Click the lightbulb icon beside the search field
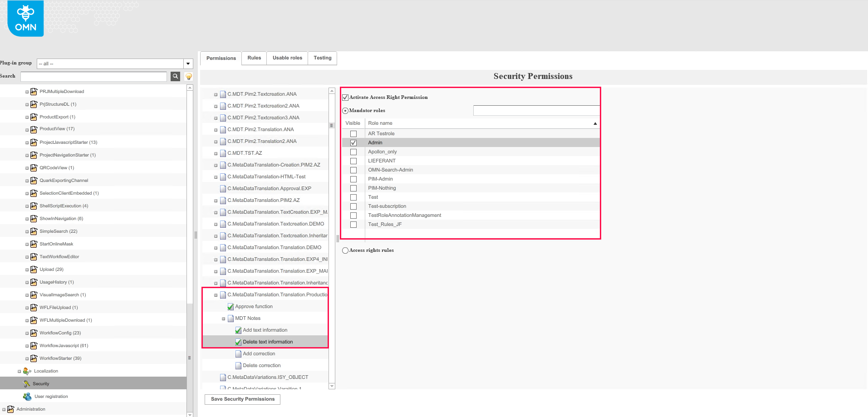 (188, 76)
